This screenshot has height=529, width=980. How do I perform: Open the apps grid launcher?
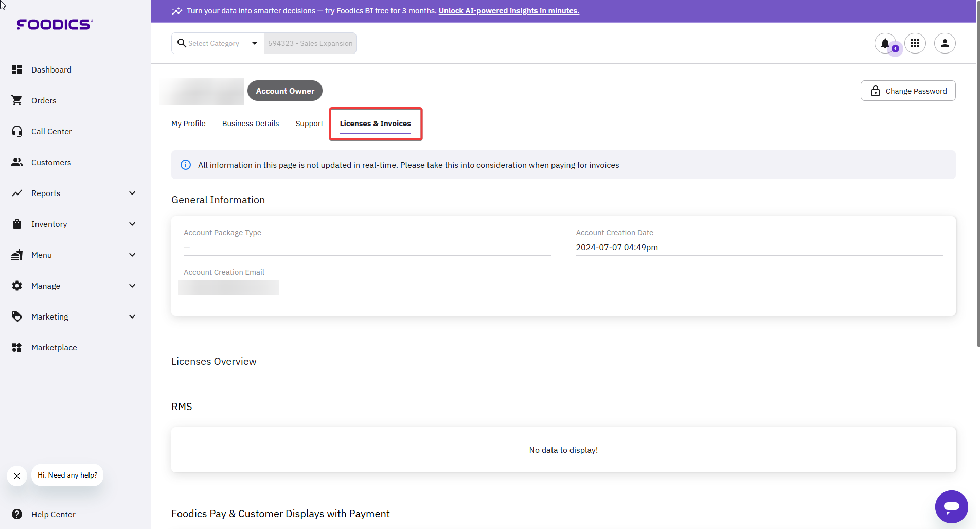click(915, 43)
